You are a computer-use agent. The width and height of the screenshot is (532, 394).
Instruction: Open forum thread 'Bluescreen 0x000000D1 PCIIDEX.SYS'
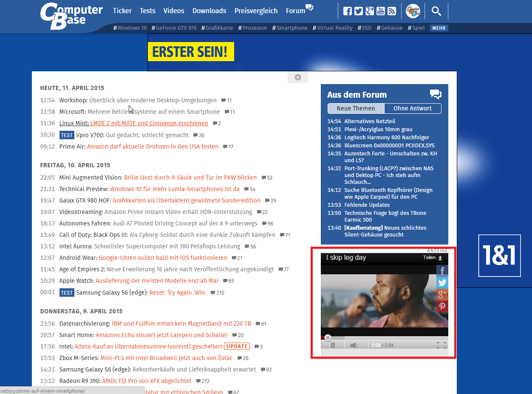pyautogui.click(x=389, y=146)
